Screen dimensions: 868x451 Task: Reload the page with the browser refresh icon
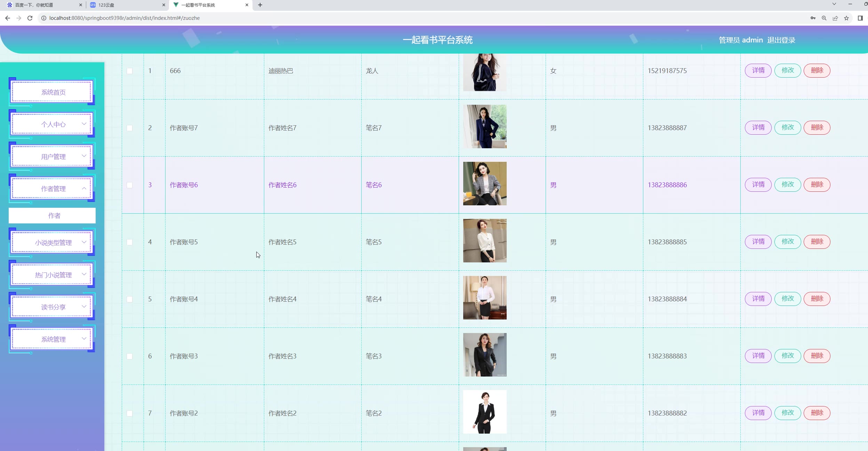pos(30,18)
